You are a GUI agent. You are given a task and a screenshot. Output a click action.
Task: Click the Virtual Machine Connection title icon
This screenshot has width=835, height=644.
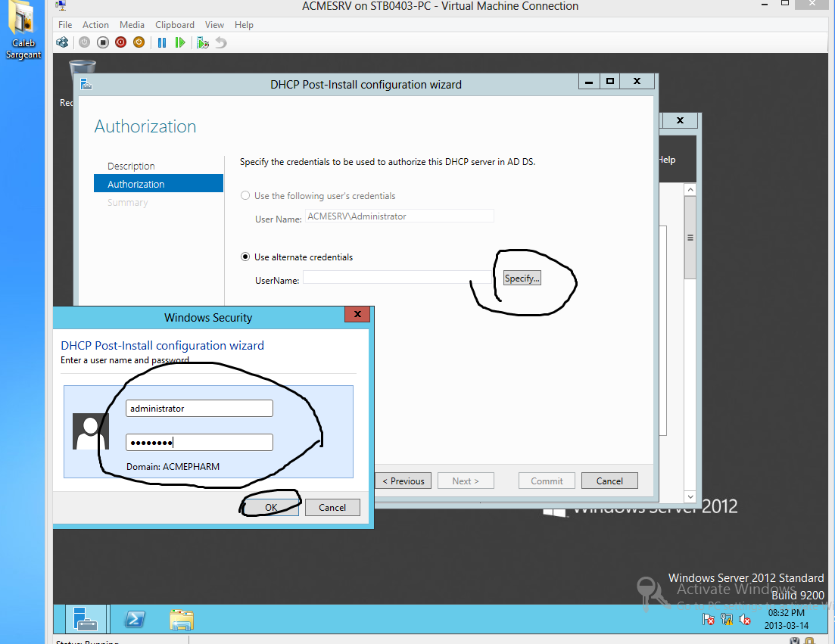(x=61, y=5)
